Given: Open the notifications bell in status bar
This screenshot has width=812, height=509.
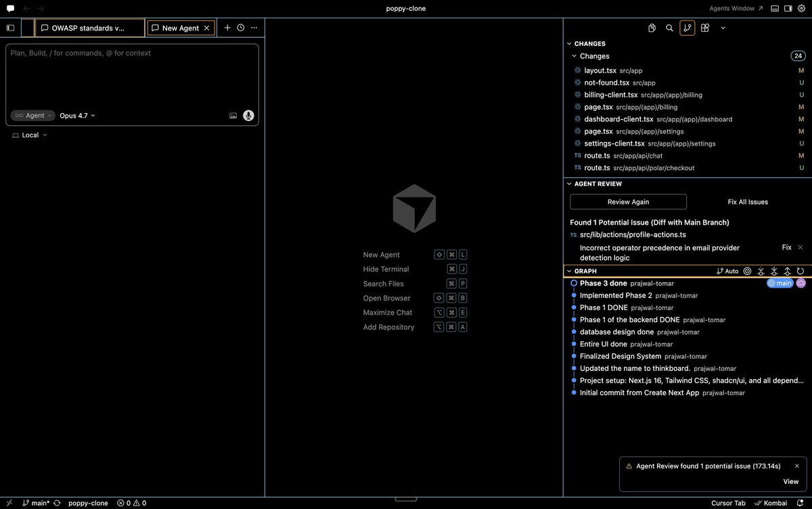Looking at the screenshot, I should pyautogui.click(x=800, y=503).
